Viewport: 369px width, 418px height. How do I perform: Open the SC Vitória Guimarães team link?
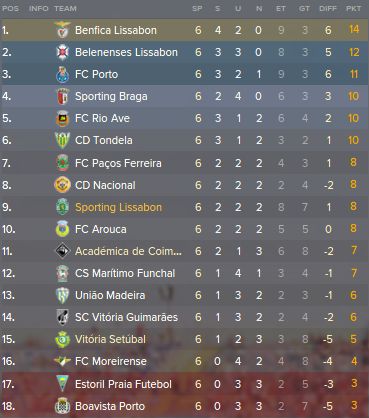(126, 317)
